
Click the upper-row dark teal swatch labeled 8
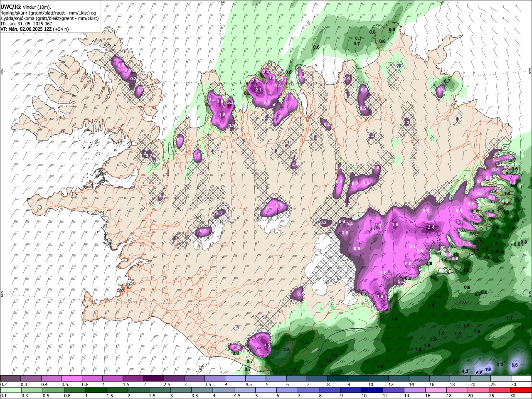click(x=337, y=379)
